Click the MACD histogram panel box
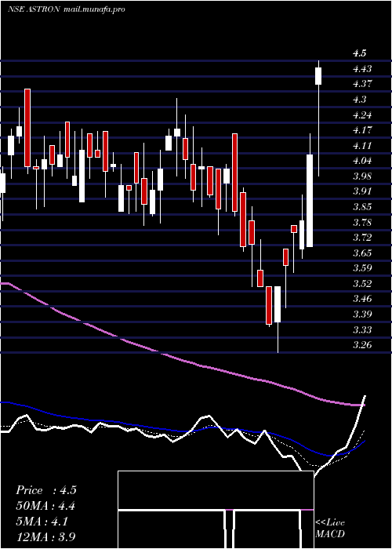The width and height of the screenshot is (392, 549). (216, 510)
